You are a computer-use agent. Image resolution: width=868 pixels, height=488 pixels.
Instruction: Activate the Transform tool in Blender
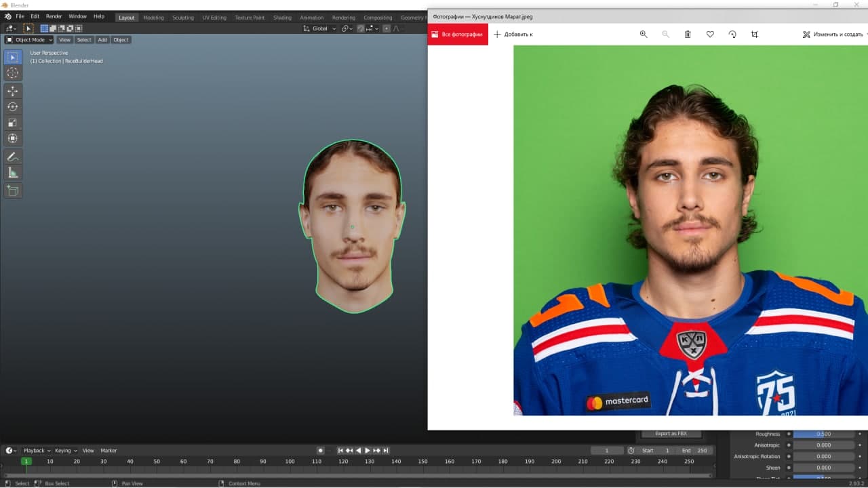[x=12, y=138]
